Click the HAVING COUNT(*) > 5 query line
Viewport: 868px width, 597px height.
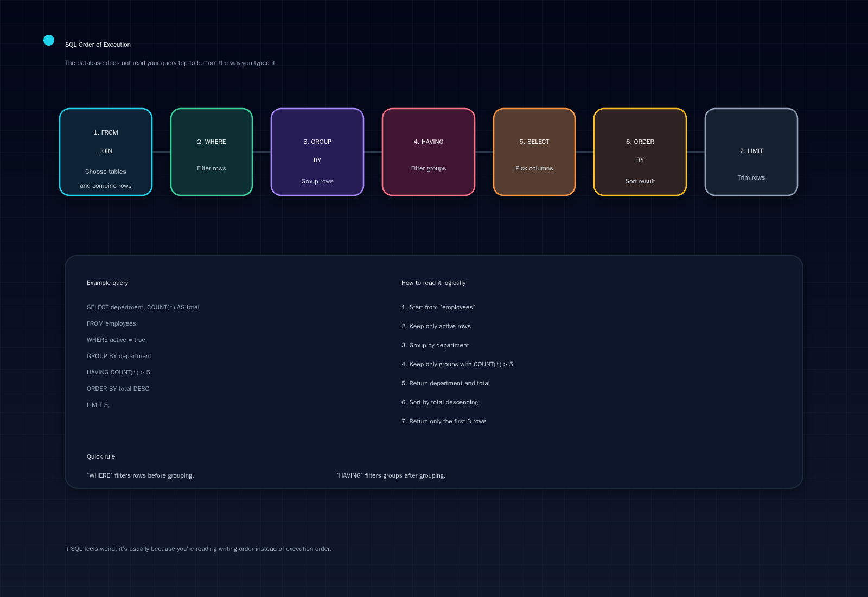point(118,372)
